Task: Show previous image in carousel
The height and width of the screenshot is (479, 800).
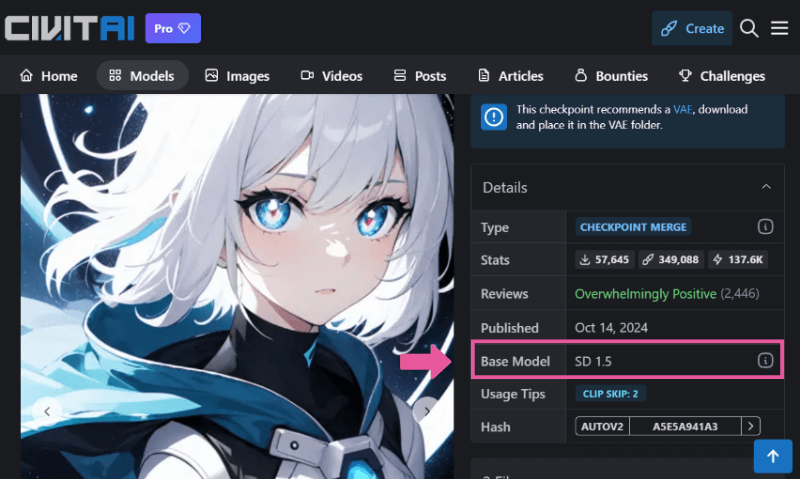Action: (44, 409)
